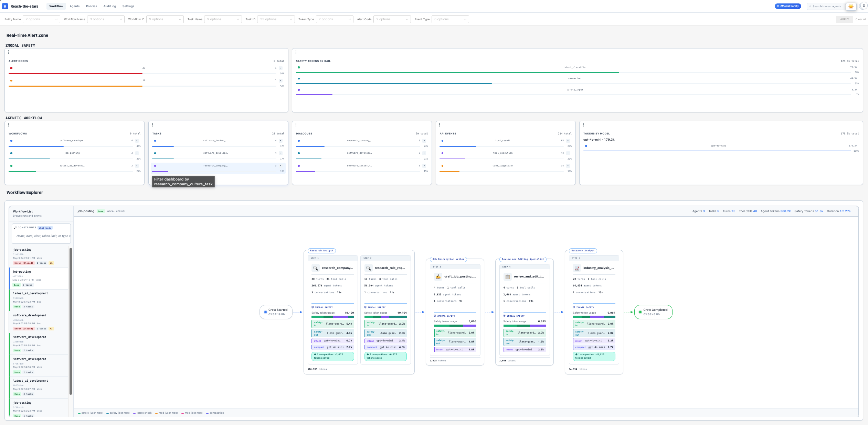
Task: Click the summarizer rail progress bar
Action: [574, 83]
